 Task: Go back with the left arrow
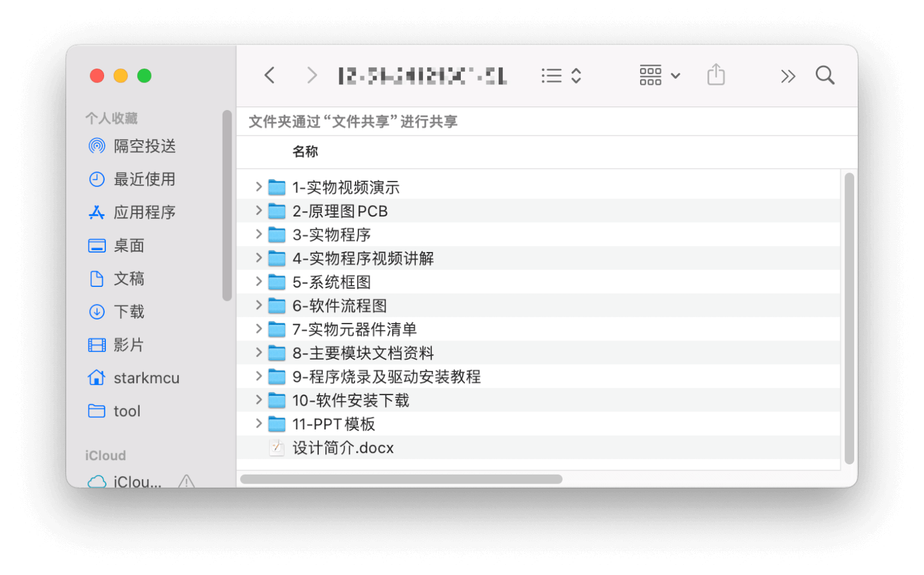[x=269, y=75]
